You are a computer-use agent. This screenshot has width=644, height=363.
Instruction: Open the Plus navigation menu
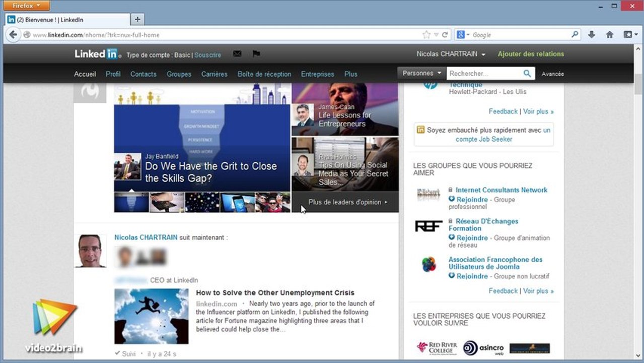pos(351,74)
